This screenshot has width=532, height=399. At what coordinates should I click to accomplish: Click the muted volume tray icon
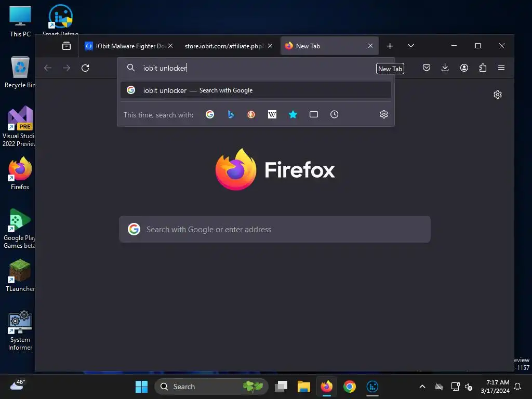pos(469,387)
